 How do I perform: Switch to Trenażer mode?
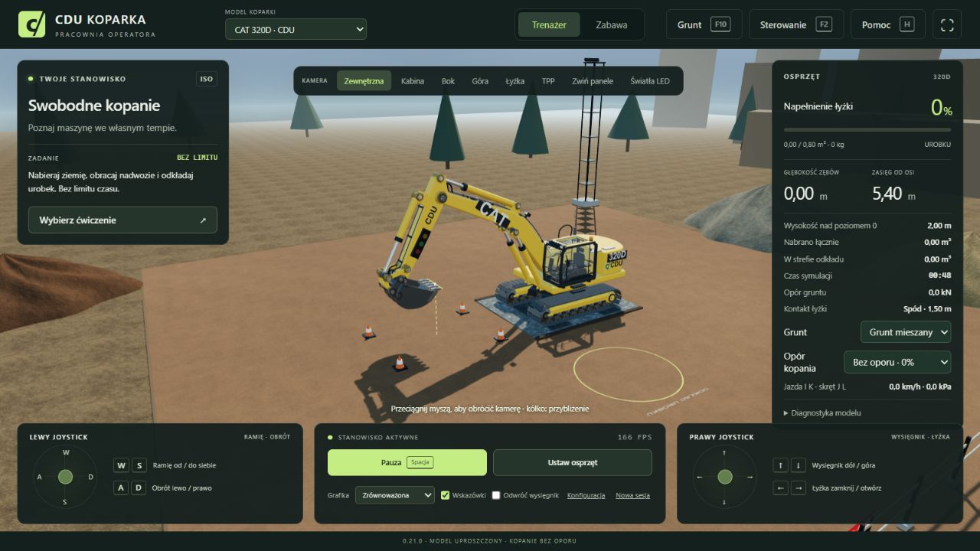tap(549, 24)
